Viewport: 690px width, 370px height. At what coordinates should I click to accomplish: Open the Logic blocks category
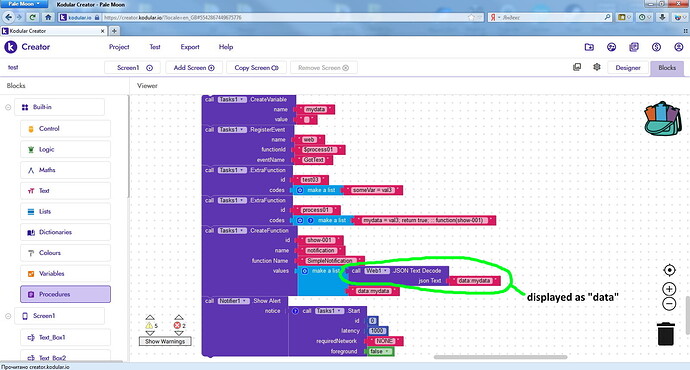point(65,149)
